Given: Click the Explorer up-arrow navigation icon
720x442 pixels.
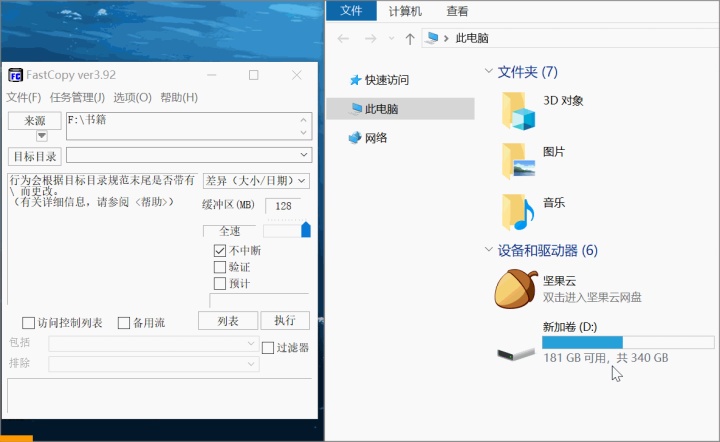Looking at the screenshot, I should point(409,39).
